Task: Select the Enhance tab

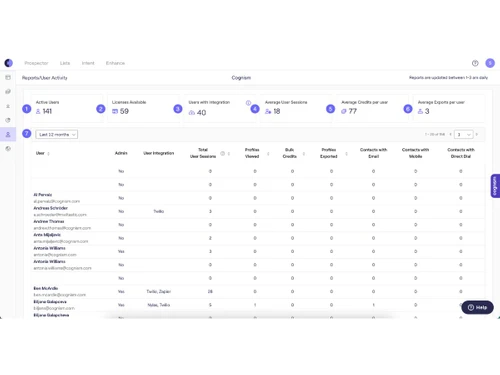Action: [115, 63]
